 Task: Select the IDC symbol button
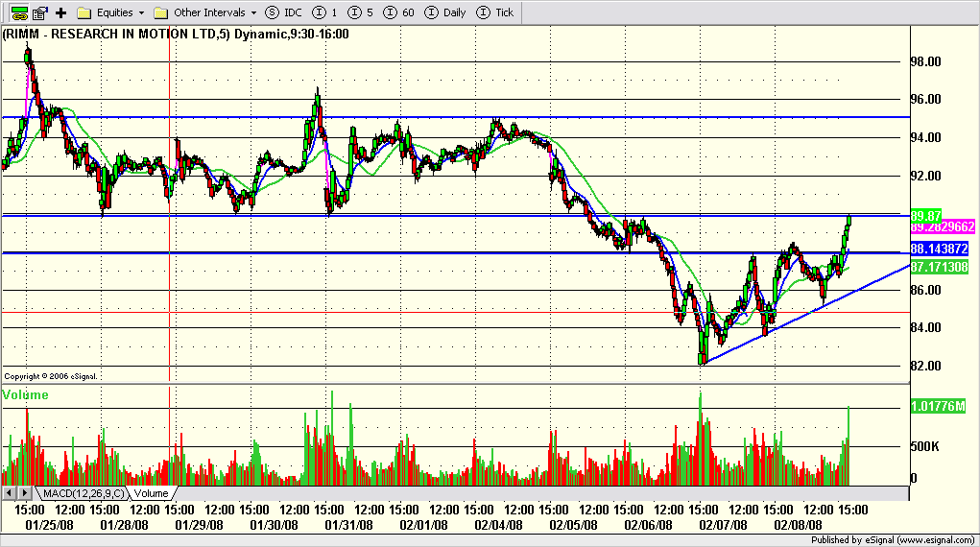(x=284, y=12)
